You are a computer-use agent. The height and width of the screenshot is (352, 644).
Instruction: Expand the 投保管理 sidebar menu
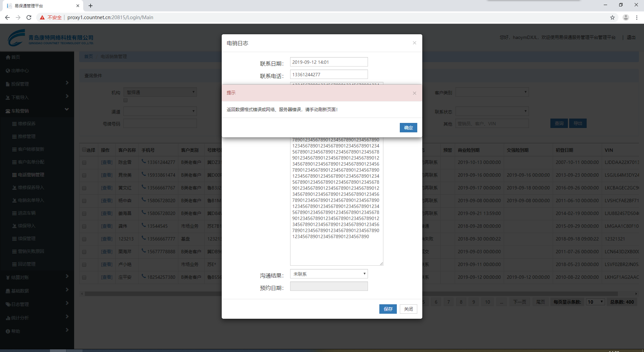tap(37, 84)
